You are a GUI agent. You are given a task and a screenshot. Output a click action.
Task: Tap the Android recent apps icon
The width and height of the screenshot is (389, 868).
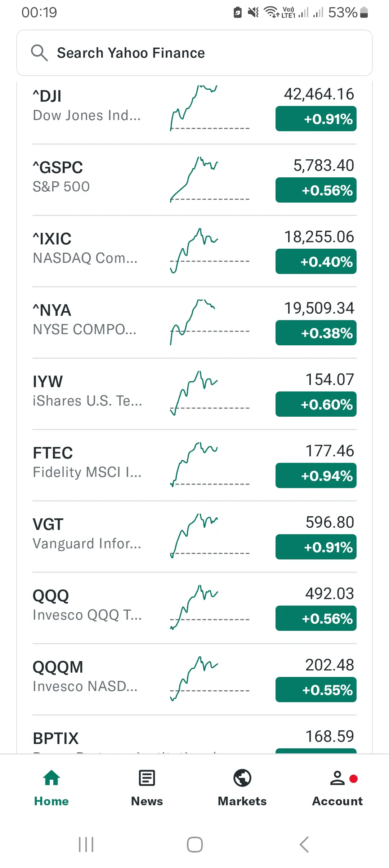(x=86, y=845)
